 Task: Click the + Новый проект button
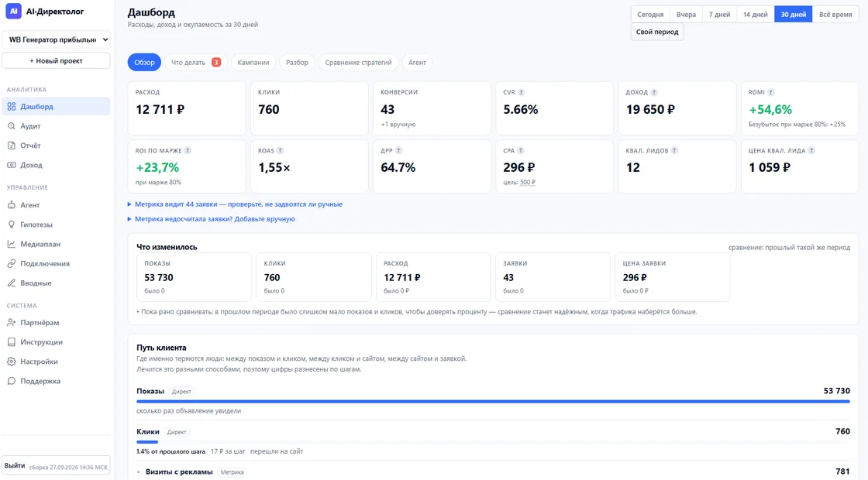pyautogui.click(x=56, y=61)
